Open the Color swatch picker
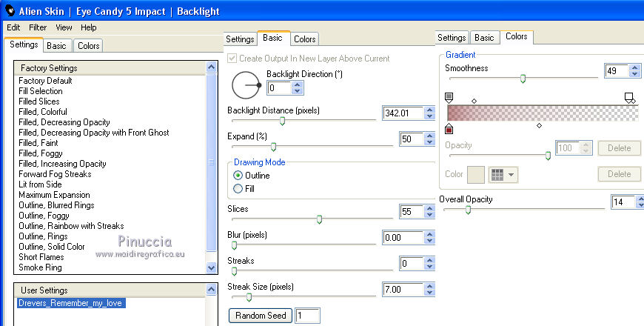The width and height of the screenshot is (644, 326). click(477, 174)
